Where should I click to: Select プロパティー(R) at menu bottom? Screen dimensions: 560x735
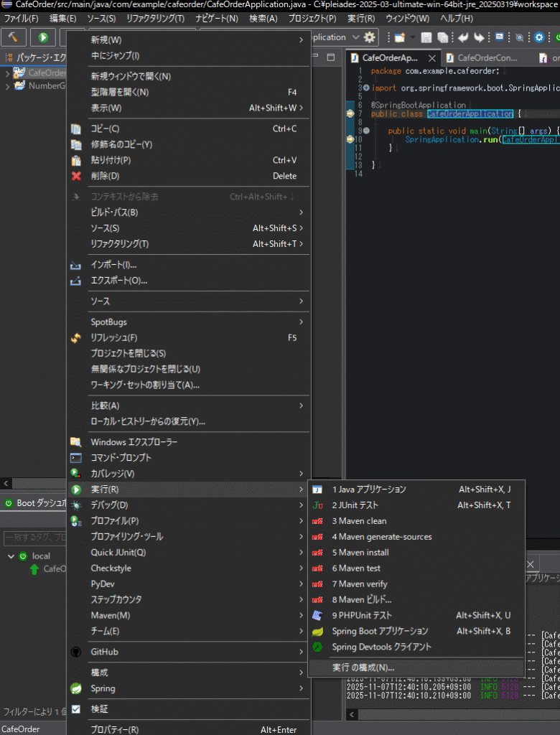click(115, 729)
